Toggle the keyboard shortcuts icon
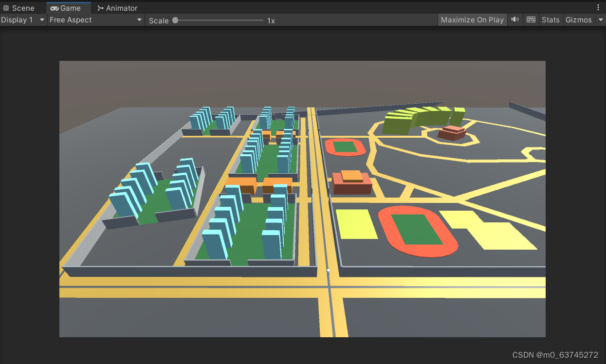Screen dimensions: 606x364 pyautogui.click(x=531, y=20)
